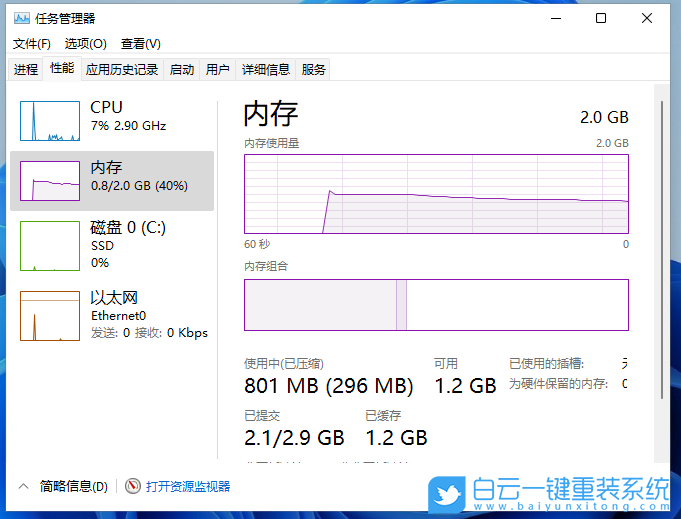Click the 简略信息(D) button
The width and height of the screenshot is (681, 519).
pos(73,486)
